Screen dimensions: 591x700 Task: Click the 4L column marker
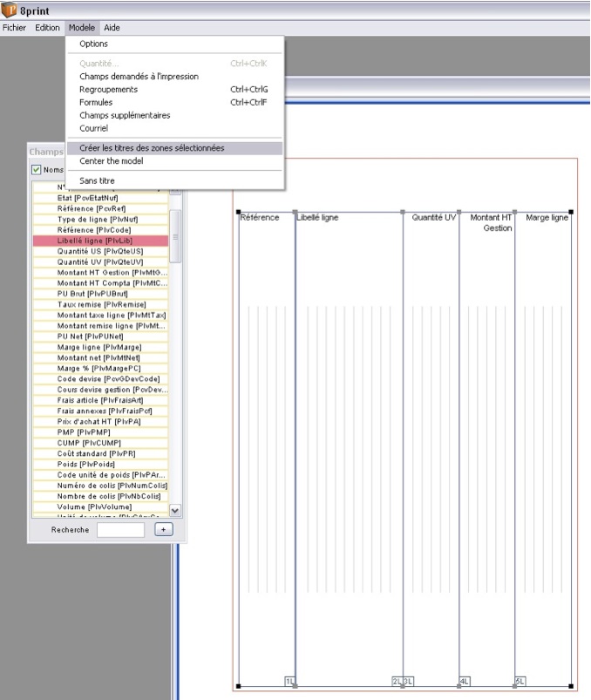point(465,681)
